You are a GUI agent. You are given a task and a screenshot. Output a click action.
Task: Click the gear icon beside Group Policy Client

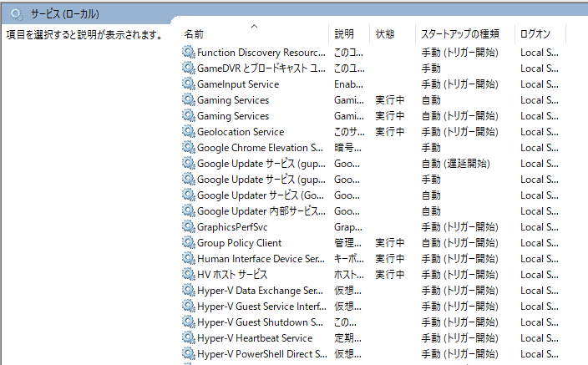(189, 242)
